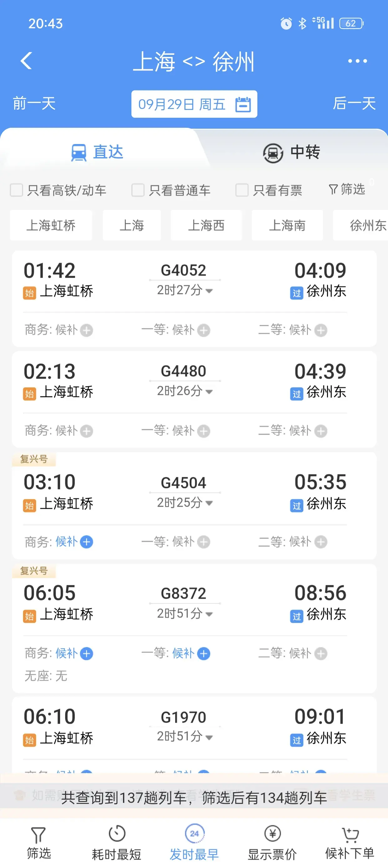Add business class waitlist for G4504
Image resolution: width=388 pixels, height=868 pixels.
tap(87, 542)
